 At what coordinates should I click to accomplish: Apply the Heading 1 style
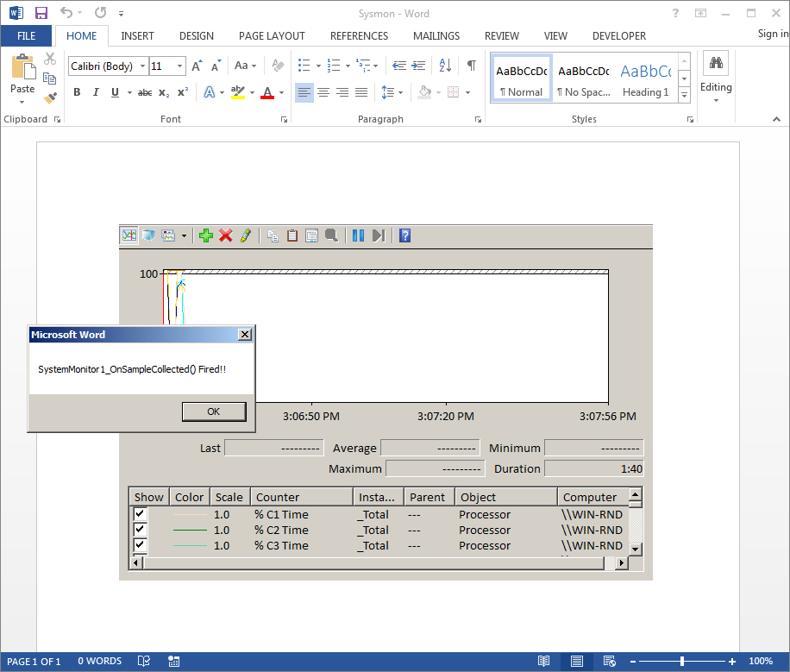pyautogui.click(x=645, y=78)
